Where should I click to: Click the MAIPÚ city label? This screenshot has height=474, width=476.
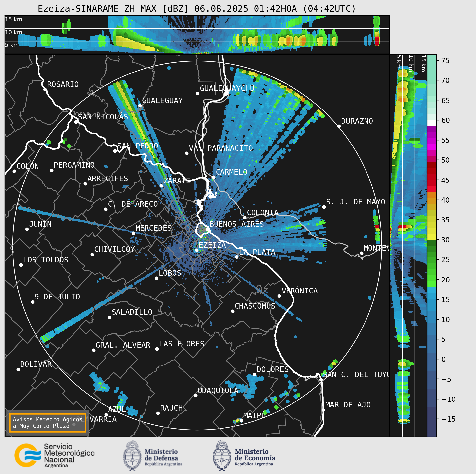point(255,416)
